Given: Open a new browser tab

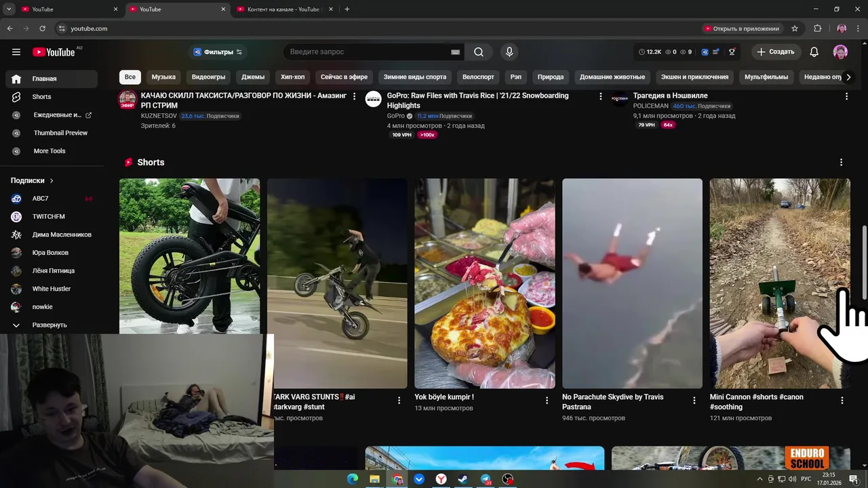Looking at the screenshot, I should (347, 9).
